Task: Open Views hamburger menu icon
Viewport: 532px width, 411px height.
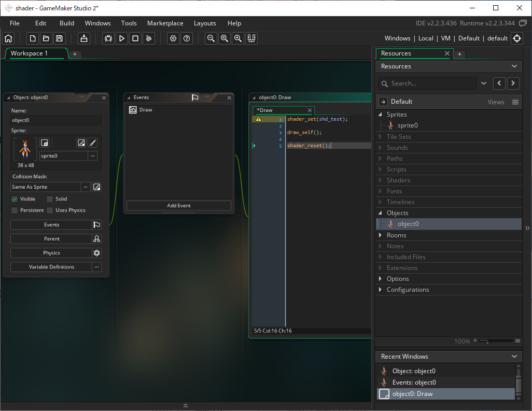Action: pyautogui.click(x=515, y=102)
